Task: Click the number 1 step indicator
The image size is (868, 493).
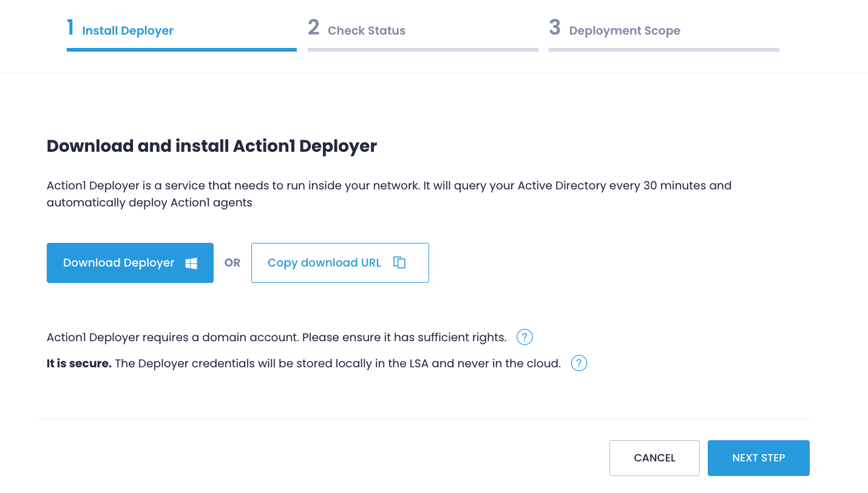Action: coord(70,27)
